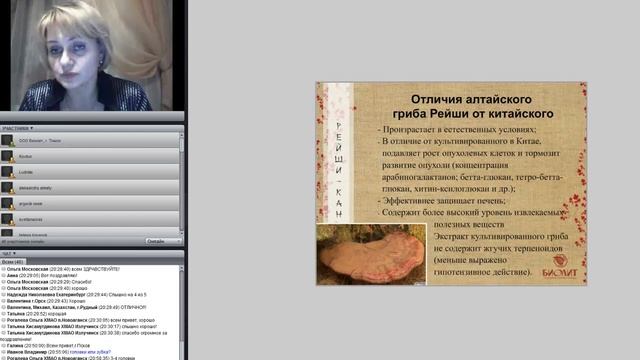Click slide bullet 'Эффективнее защищает печень'
The height and width of the screenshot is (360, 640).
tap(441, 201)
